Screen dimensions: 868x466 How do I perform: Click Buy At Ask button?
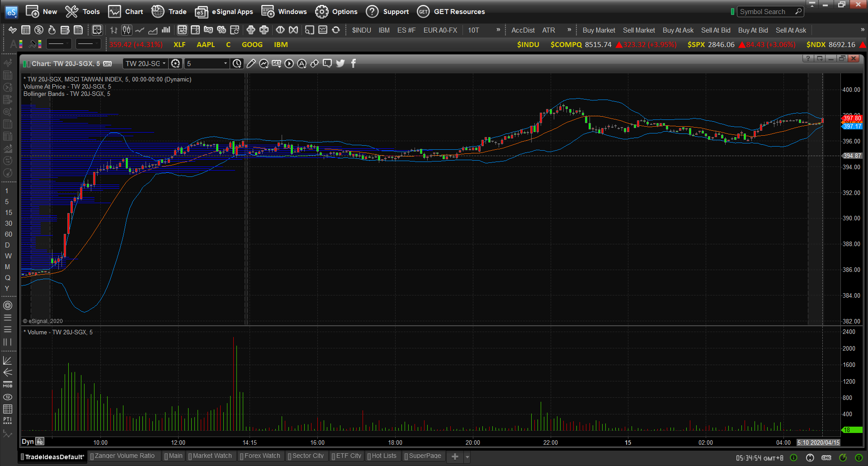(x=678, y=30)
